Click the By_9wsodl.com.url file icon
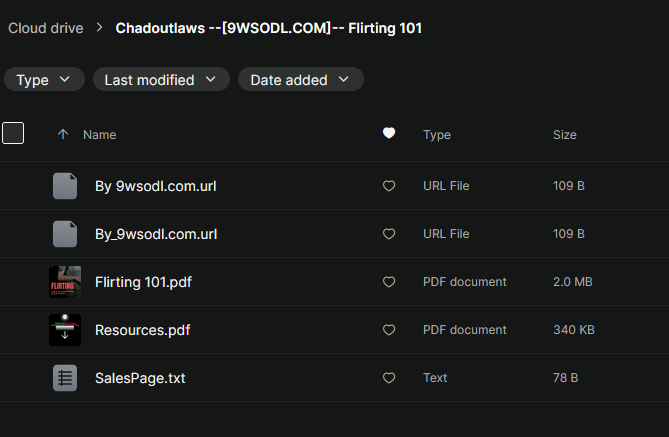 (x=65, y=234)
